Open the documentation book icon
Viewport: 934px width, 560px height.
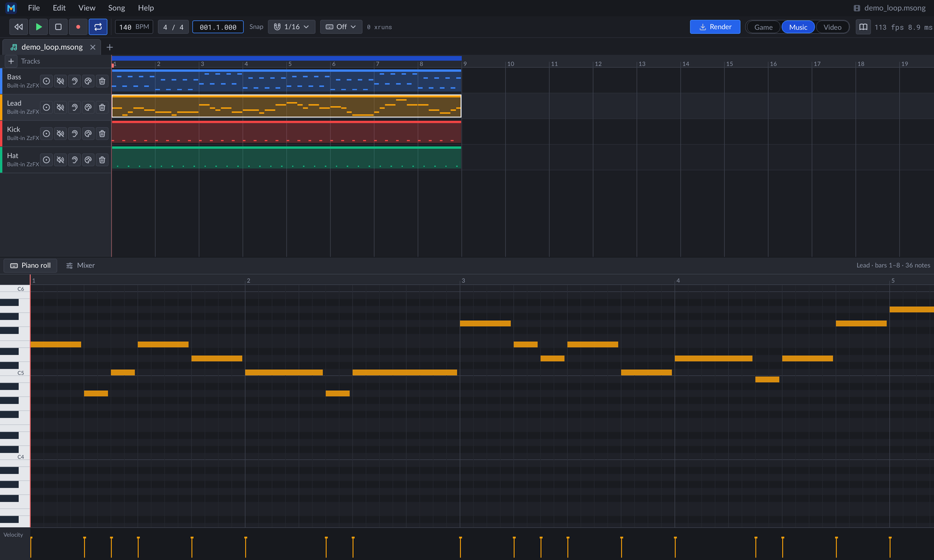[863, 27]
